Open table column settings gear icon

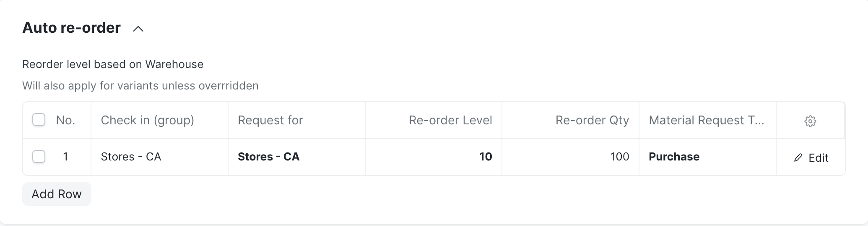tap(810, 121)
